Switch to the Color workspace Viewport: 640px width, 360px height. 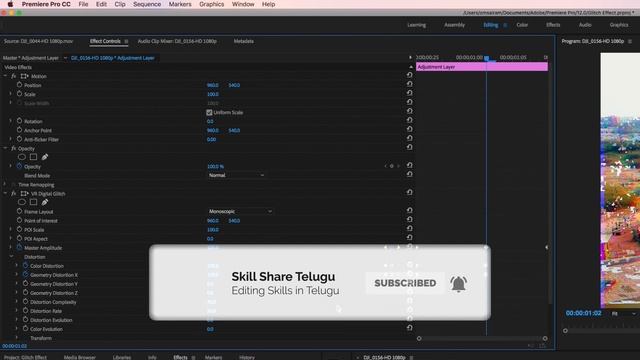click(522, 25)
